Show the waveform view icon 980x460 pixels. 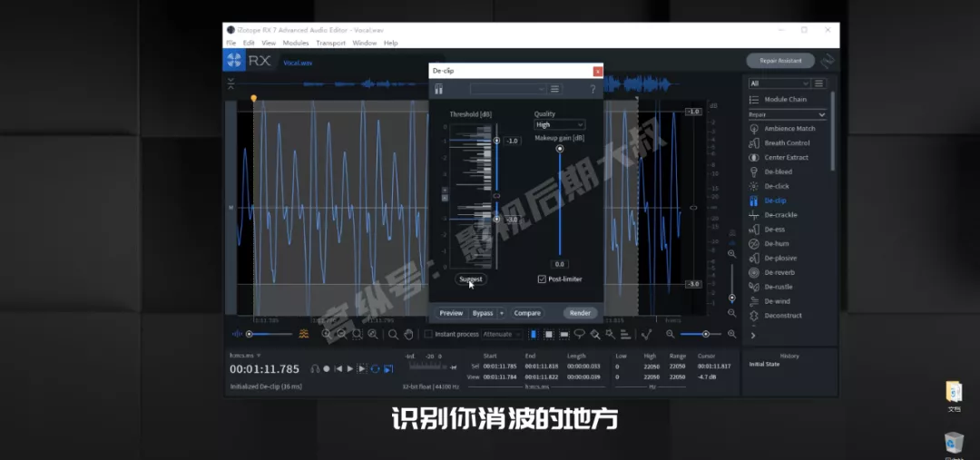238,335
